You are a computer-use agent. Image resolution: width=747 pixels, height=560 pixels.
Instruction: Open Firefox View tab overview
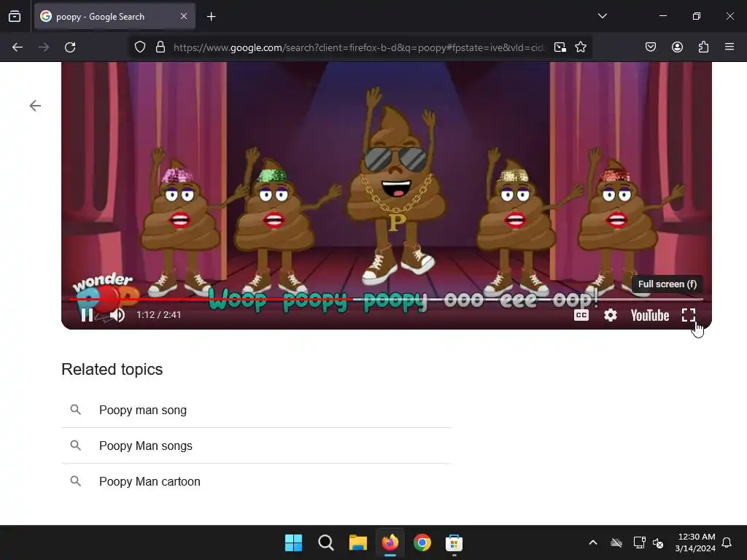[15, 17]
